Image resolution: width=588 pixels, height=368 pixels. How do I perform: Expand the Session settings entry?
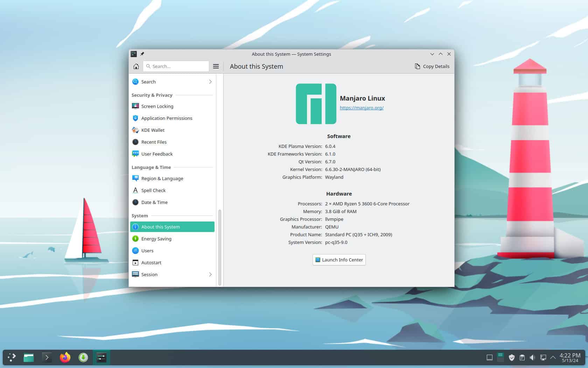(210, 274)
